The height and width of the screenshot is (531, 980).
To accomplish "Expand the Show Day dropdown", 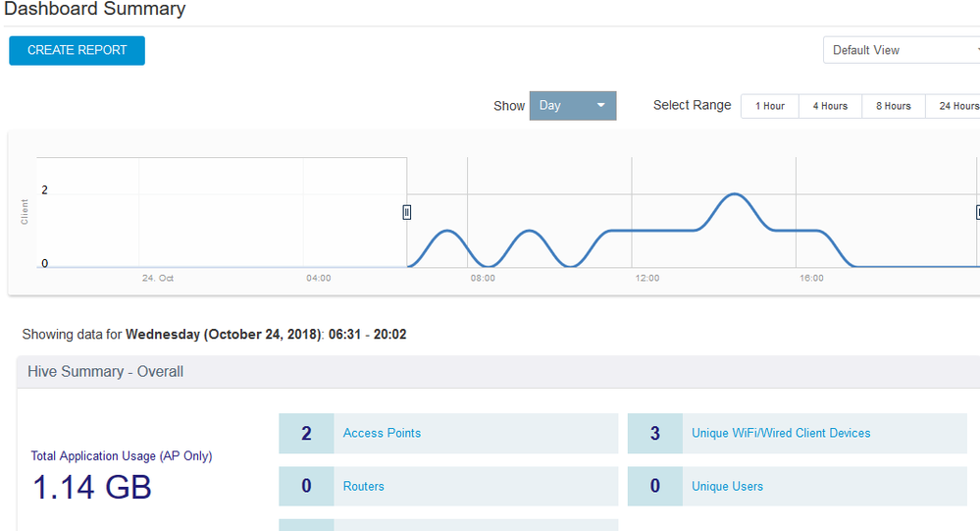I will (x=573, y=106).
